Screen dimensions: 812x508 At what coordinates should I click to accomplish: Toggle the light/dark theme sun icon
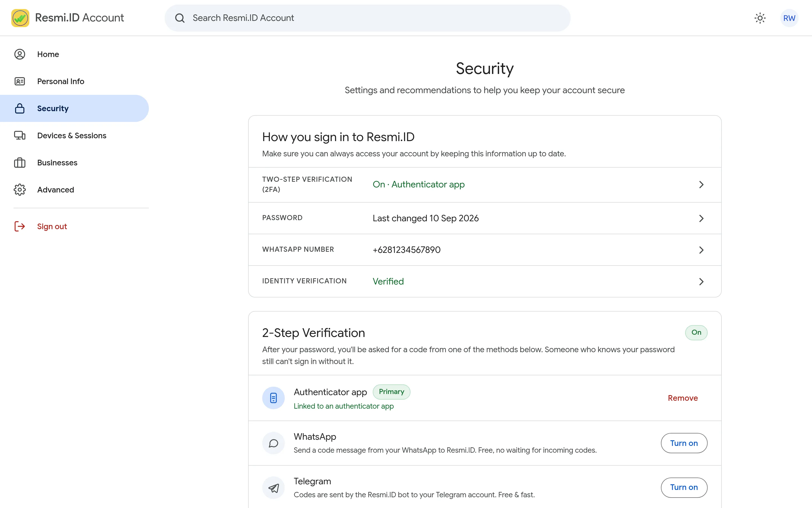coord(760,18)
